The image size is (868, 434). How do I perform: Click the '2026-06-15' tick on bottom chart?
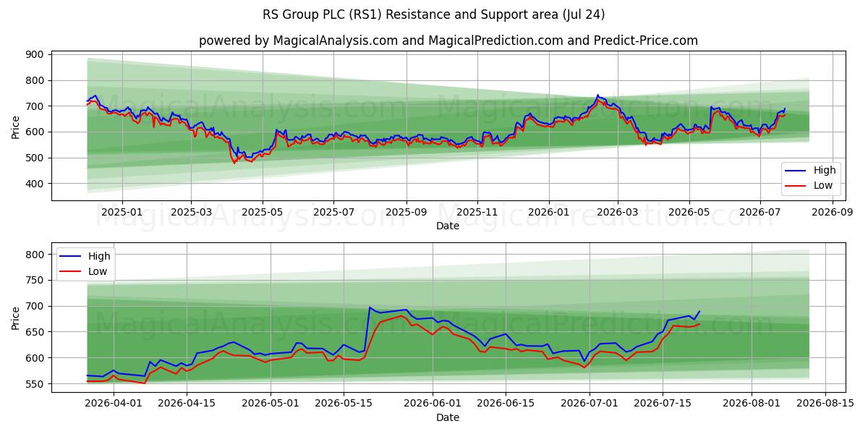[x=506, y=404]
